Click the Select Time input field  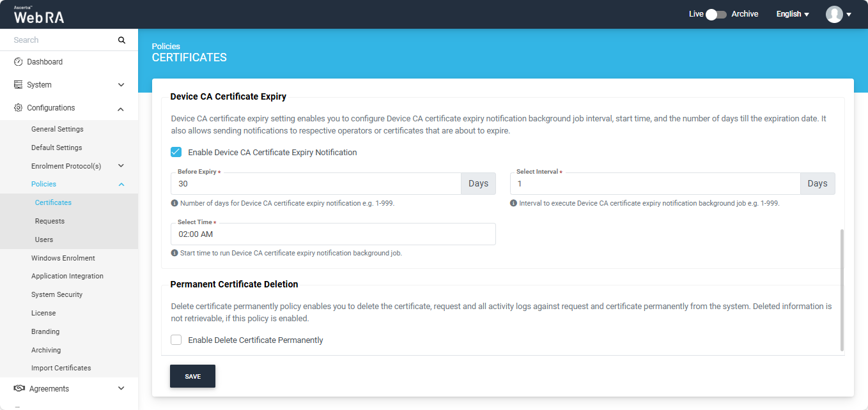(333, 234)
